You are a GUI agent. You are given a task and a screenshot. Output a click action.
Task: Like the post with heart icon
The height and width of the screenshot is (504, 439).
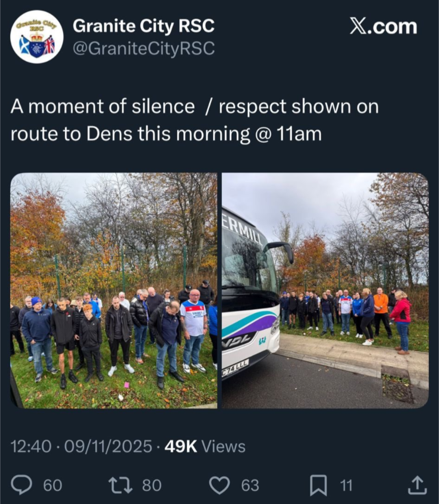point(219,485)
